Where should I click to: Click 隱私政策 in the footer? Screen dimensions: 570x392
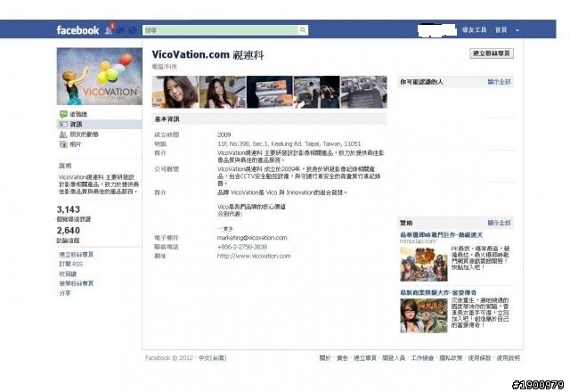click(x=452, y=358)
